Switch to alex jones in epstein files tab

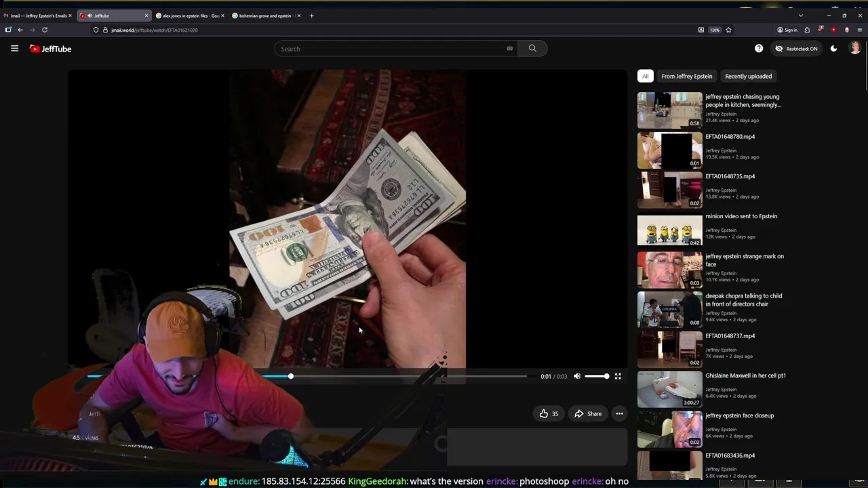(x=190, y=16)
